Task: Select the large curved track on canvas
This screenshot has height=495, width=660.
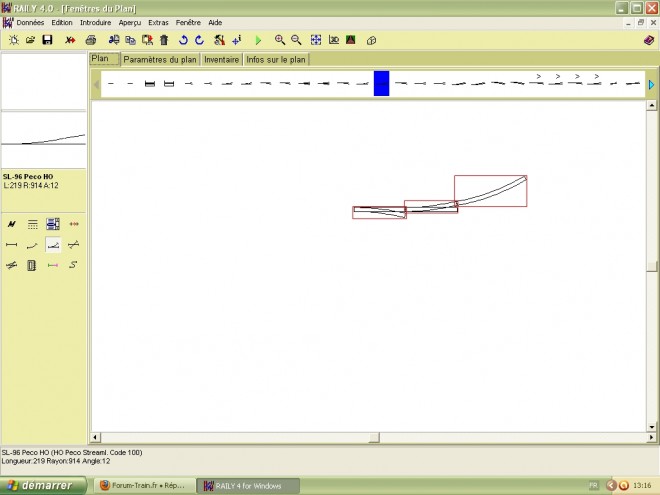Action: point(491,191)
